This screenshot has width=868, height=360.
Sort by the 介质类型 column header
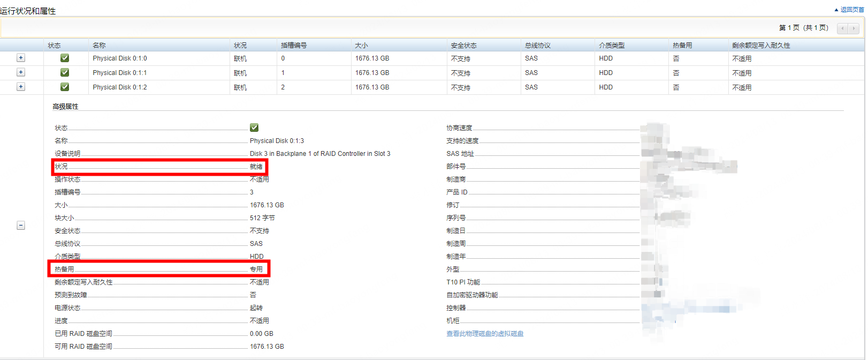click(612, 46)
